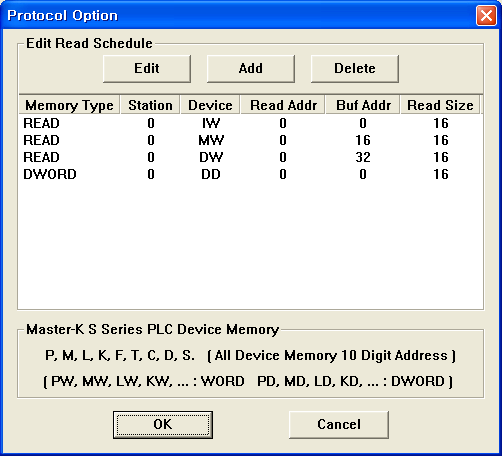502x456 pixels.
Task: Select the READ row with device DW
Action: coord(250,157)
